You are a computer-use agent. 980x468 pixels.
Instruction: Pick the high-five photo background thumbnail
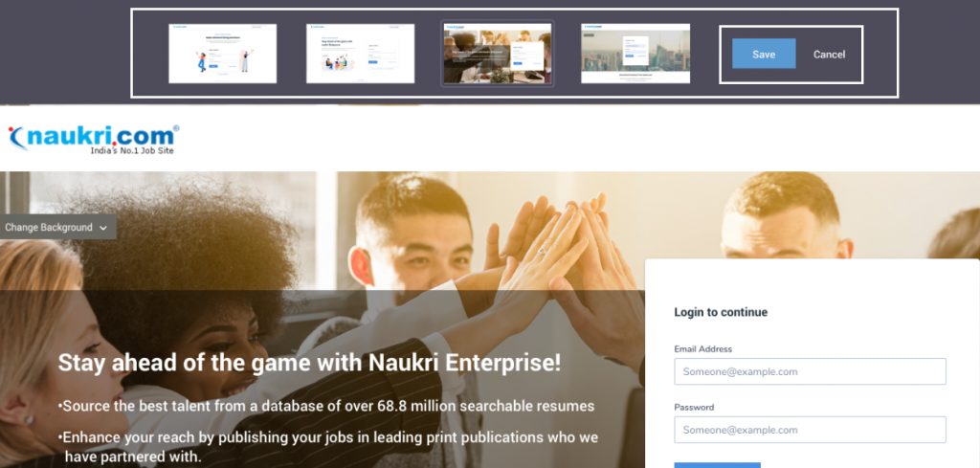pos(498,53)
